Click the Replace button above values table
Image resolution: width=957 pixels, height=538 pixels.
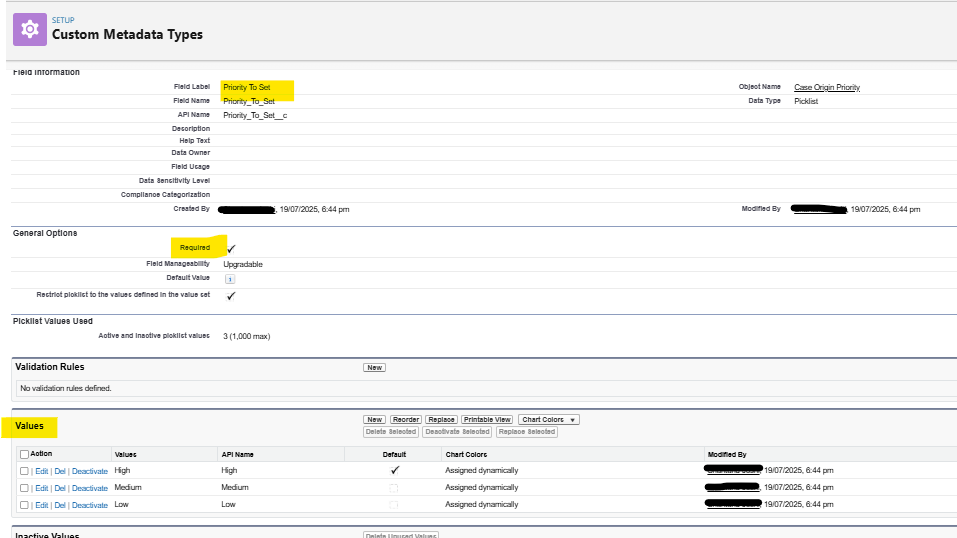click(441, 420)
